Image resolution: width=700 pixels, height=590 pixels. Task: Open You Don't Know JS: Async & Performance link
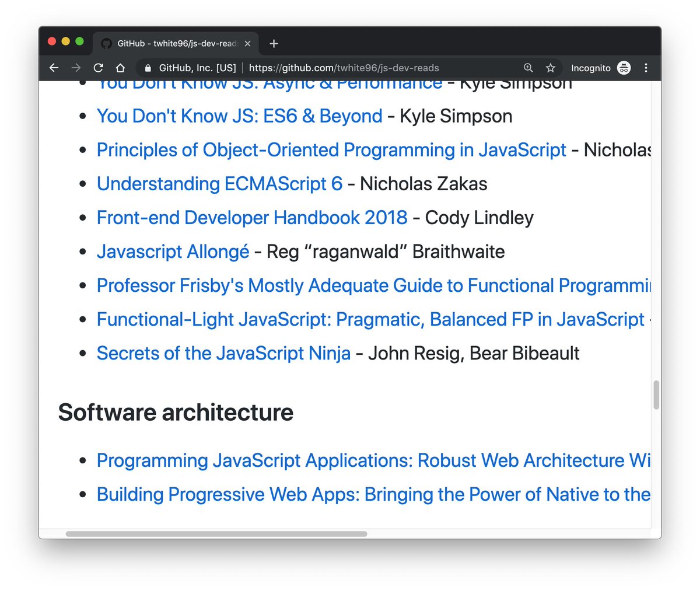coord(269,85)
